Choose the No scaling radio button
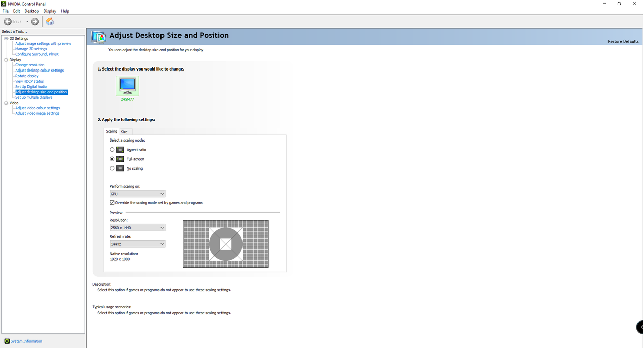The height and width of the screenshot is (348, 644). point(112,168)
